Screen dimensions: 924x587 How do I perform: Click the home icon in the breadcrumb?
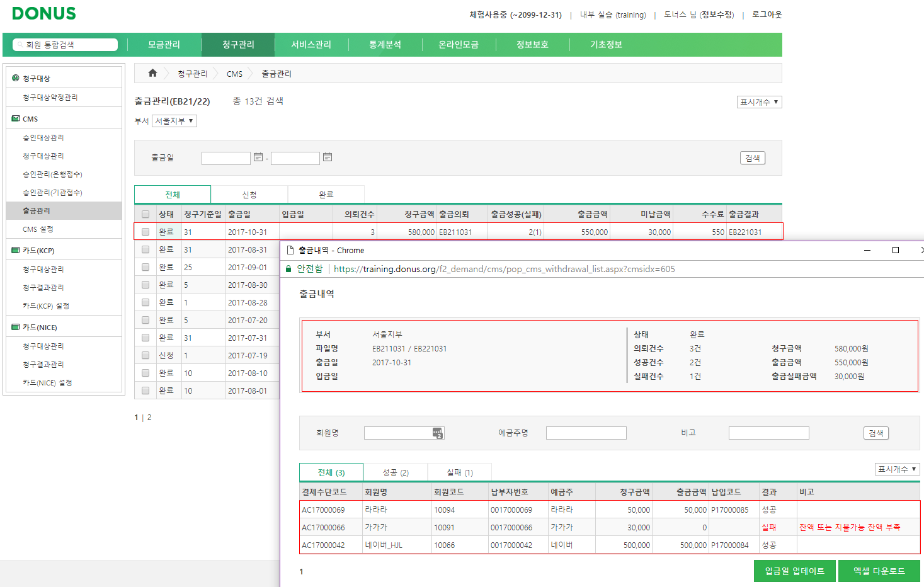tap(152, 73)
